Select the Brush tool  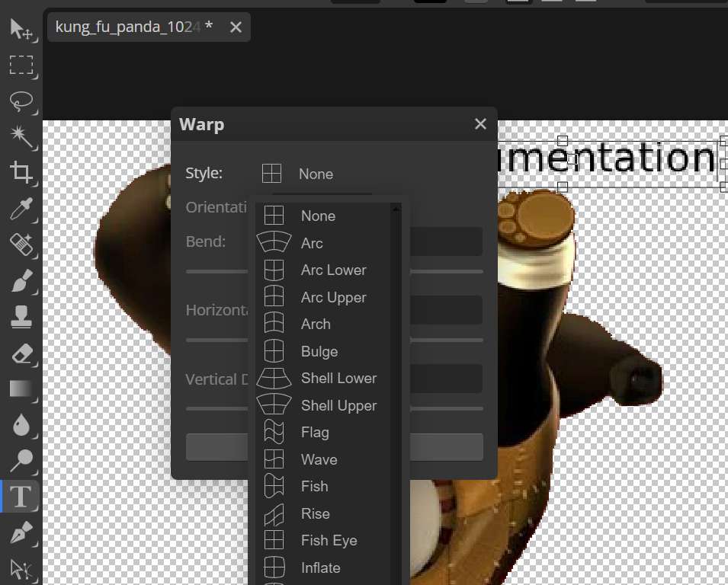tap(21, 280)
